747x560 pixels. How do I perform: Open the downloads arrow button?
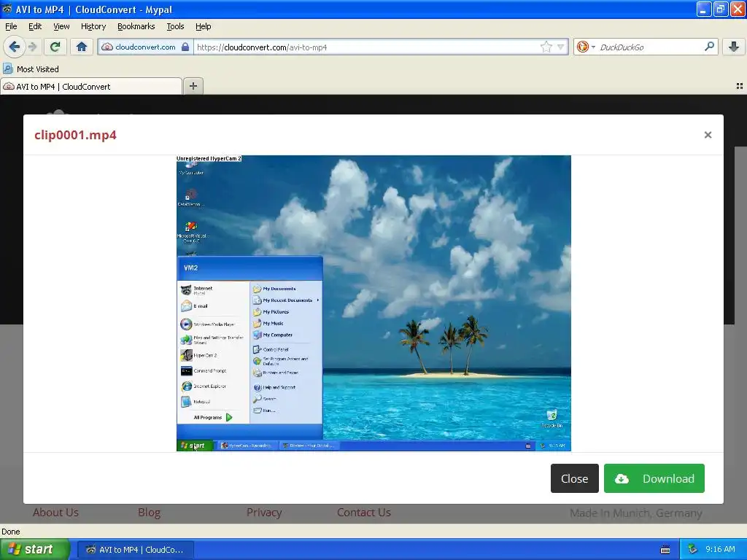click(734, 47)
